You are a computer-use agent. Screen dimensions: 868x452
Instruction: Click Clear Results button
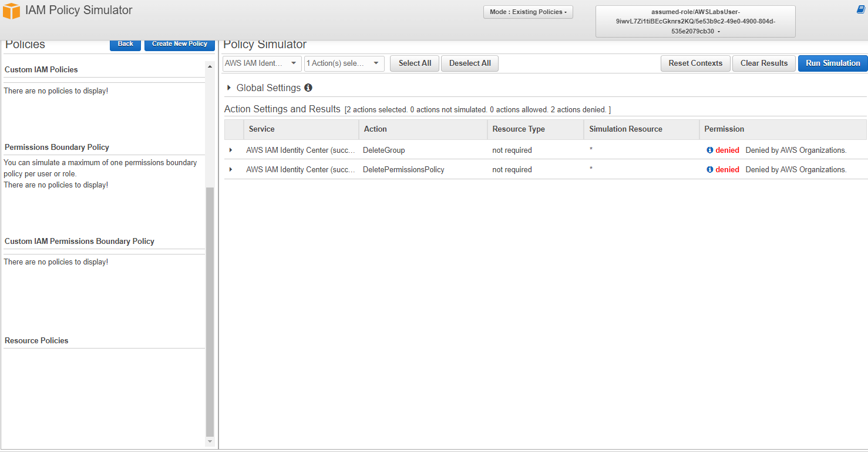764,63
